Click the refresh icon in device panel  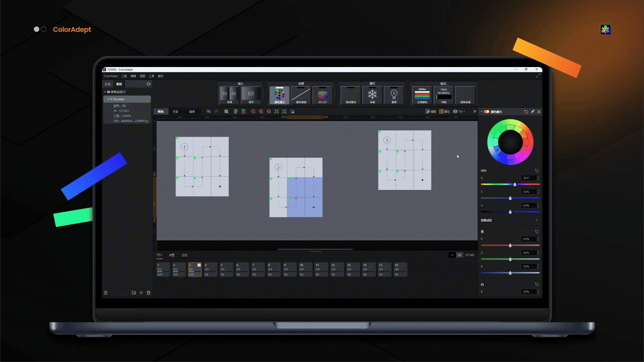click(148, 84)
